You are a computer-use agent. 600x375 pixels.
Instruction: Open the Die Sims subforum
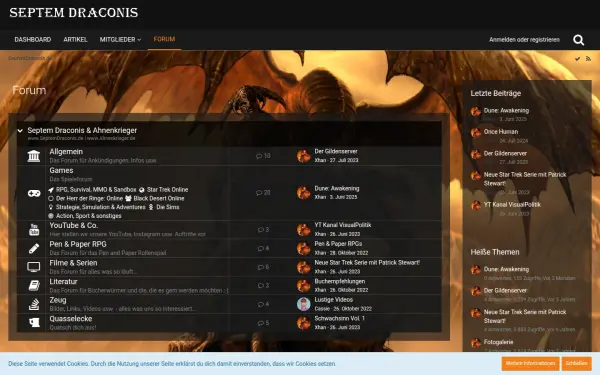click(168, 207)
